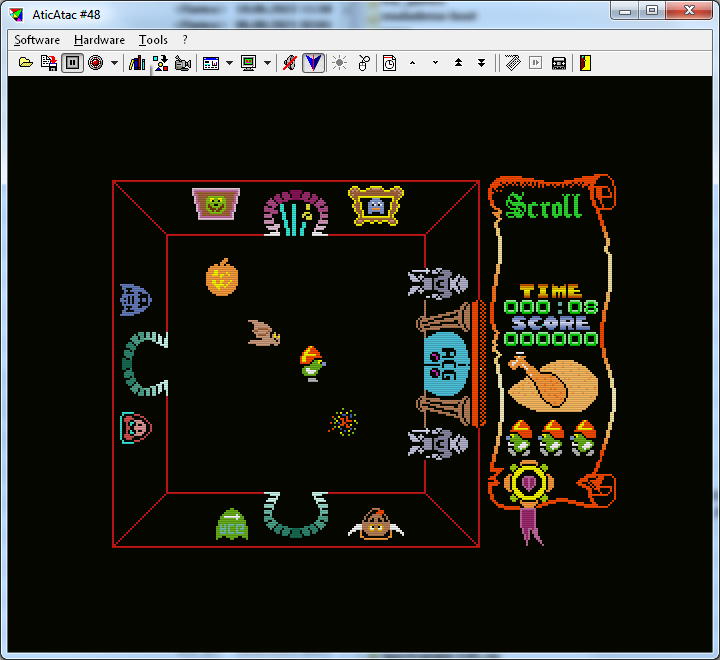Open a file with the folder icon
Screen dimensions: 720x660
pyautogui.click(x=26, y=63)
